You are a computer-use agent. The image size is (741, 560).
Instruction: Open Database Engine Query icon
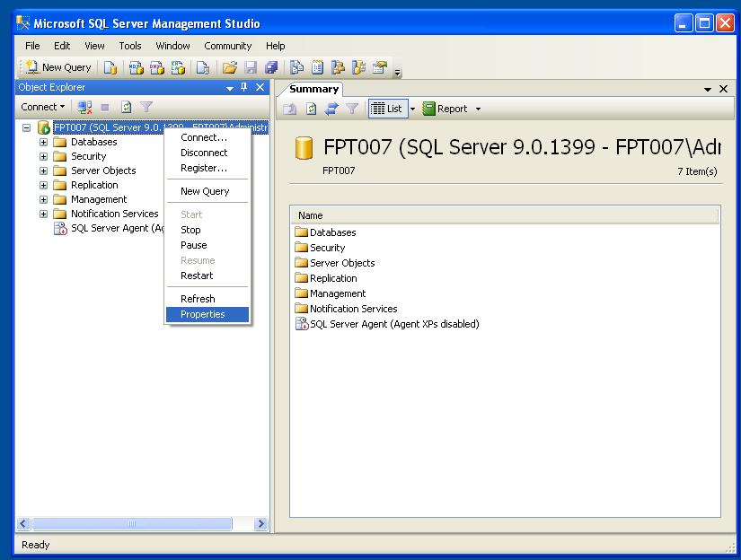(x=110, y=67)
